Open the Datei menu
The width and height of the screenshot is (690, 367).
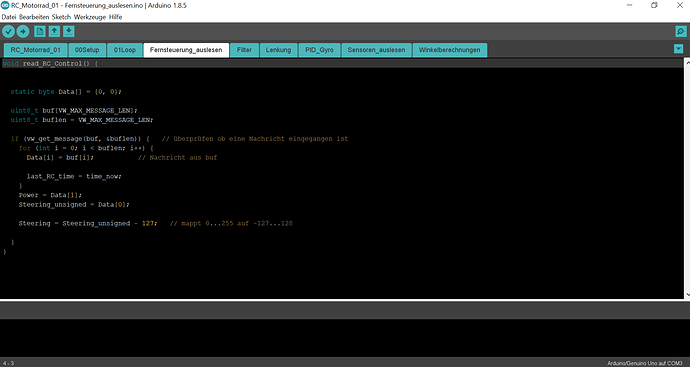pyautogui.click(x=9, y=17)
